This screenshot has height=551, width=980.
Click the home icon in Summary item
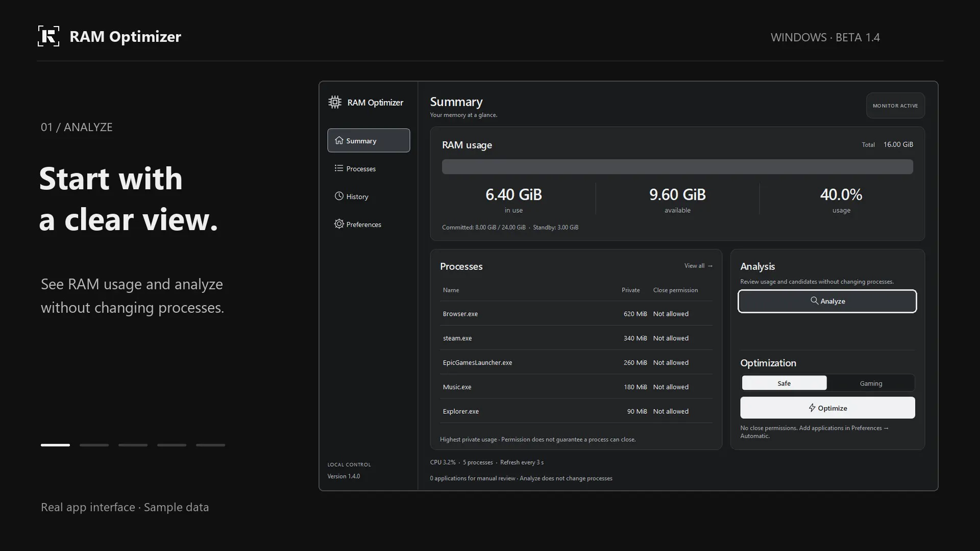tap(339, 140)
